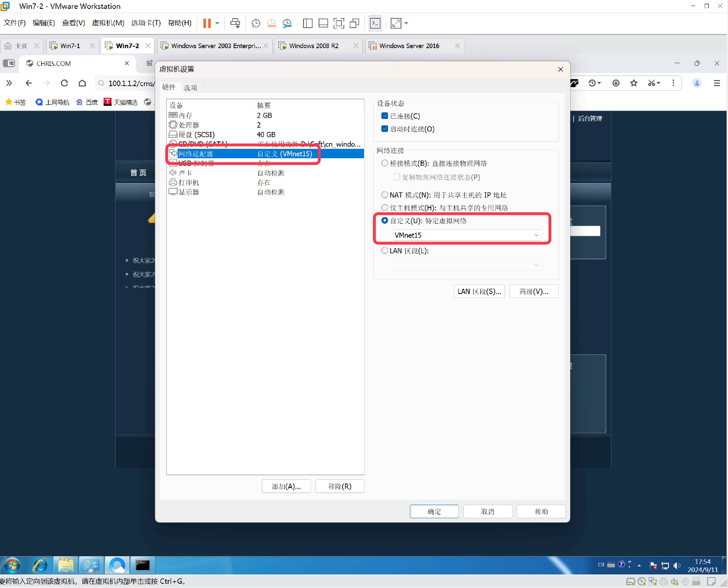Click the 高级(V)... button
This screenshot has height=588, width=728.
534,291
